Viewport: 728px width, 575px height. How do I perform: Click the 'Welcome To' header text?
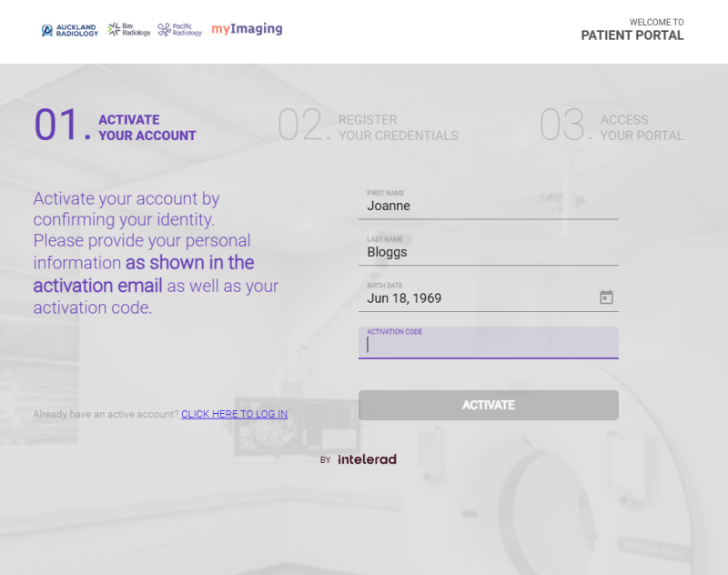click(x=656, y=22)
